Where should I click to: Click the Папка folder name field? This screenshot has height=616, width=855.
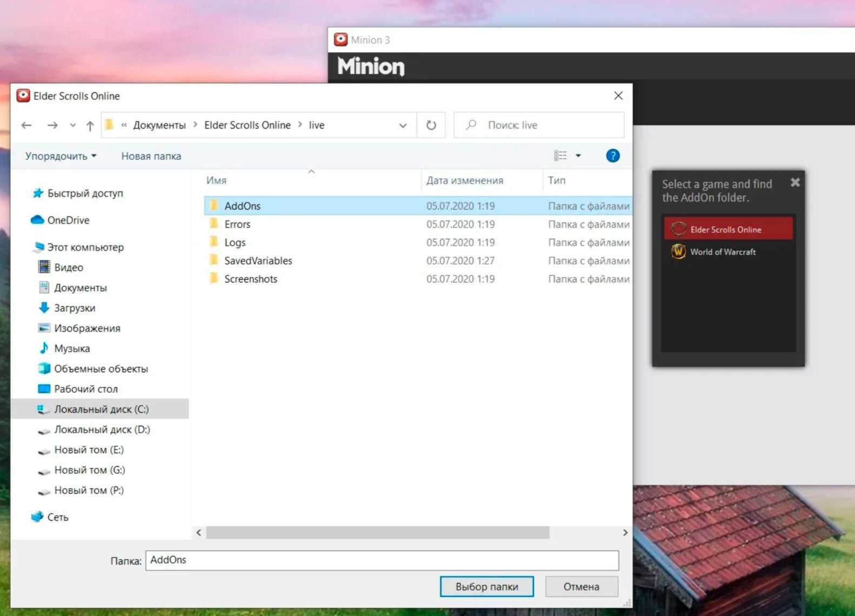click(x=382, y=560)
